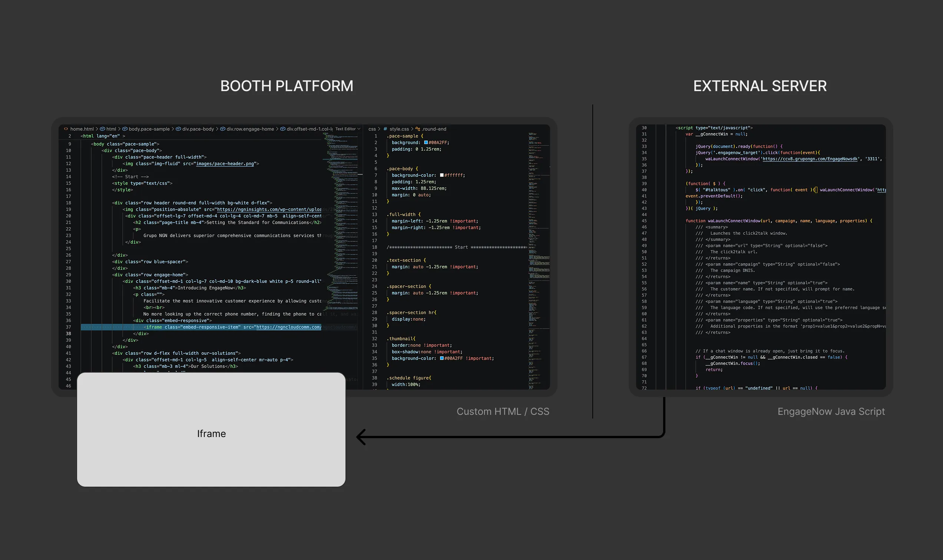Open the ngninsights.com image URL link

coord(269,209)
